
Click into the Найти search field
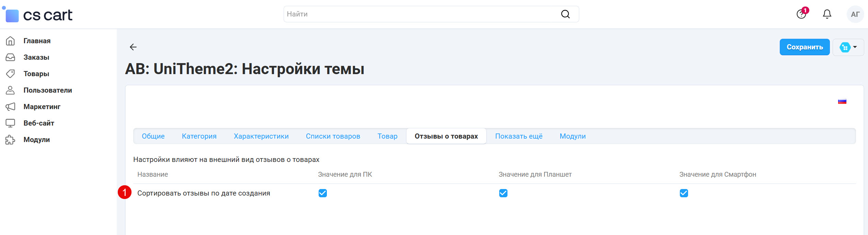pyautogui.click(x=419, y=14)
